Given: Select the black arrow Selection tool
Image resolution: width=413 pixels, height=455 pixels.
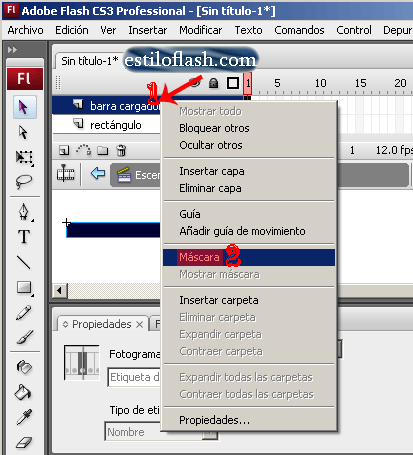Looking at the screenshot, I should pos(24,107).
